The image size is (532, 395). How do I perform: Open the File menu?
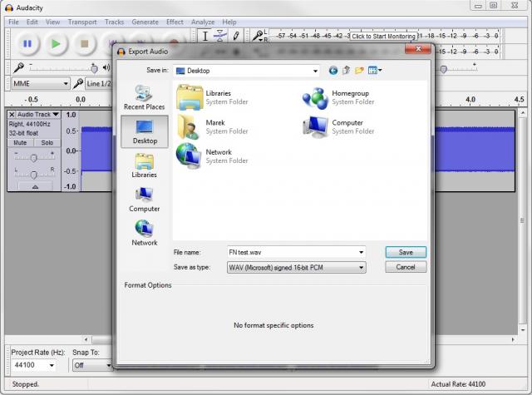[13, 22]
